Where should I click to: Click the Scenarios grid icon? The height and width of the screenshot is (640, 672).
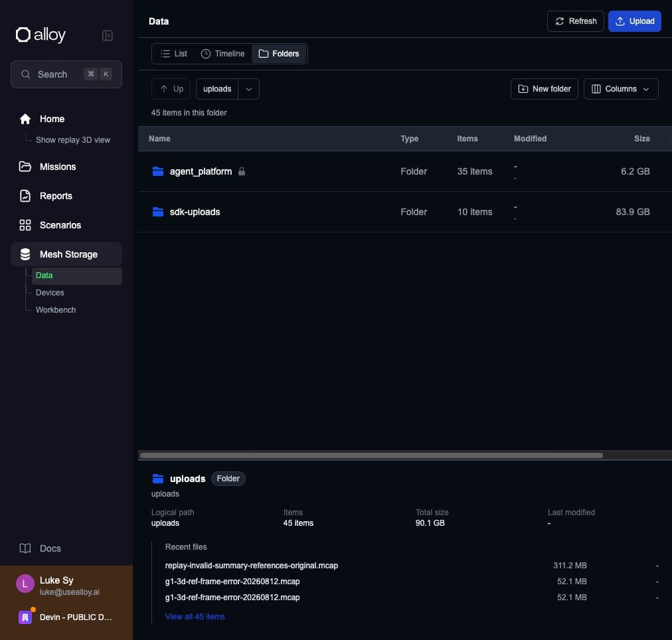[25, 225]
